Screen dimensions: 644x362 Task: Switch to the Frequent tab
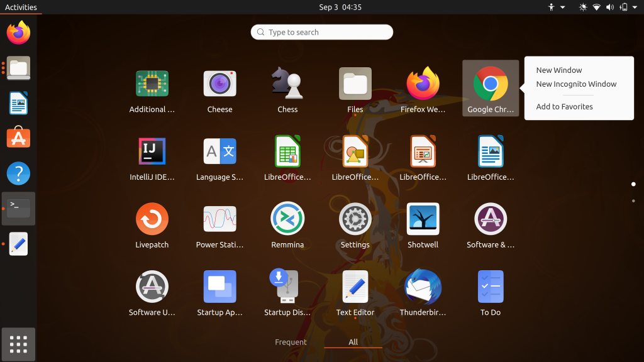(x=291, y=342)
